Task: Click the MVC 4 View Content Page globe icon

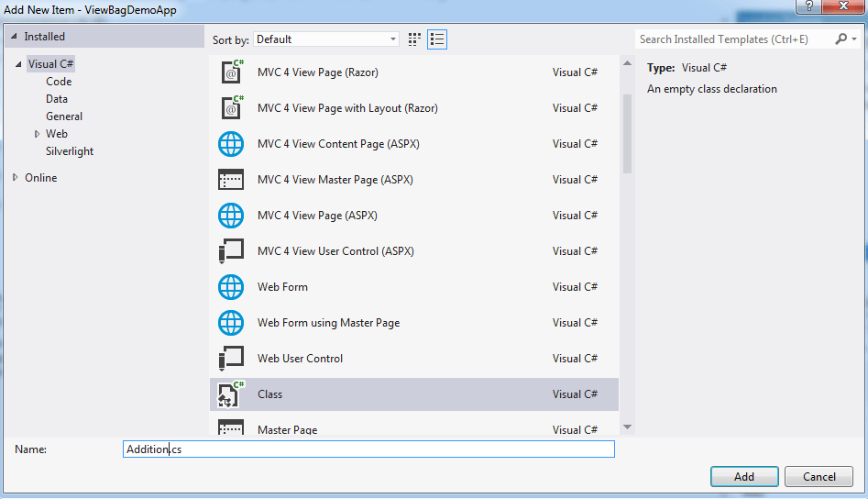Action: click(x=231, y=144)
